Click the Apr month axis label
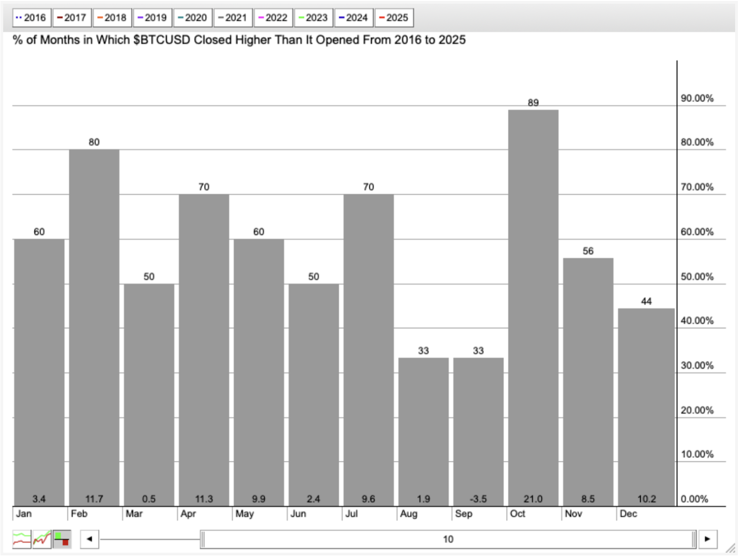742x560 pixels. [x=188, y=514]
